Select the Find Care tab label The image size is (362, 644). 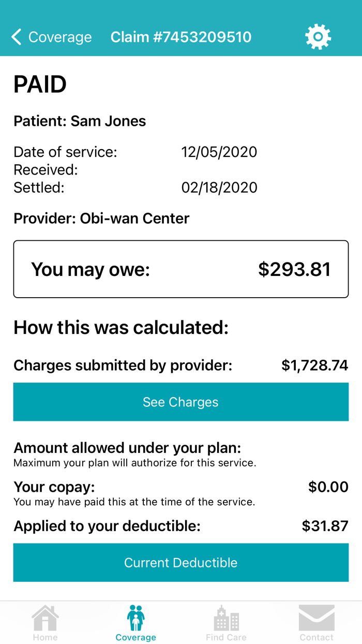coord(226,637)
